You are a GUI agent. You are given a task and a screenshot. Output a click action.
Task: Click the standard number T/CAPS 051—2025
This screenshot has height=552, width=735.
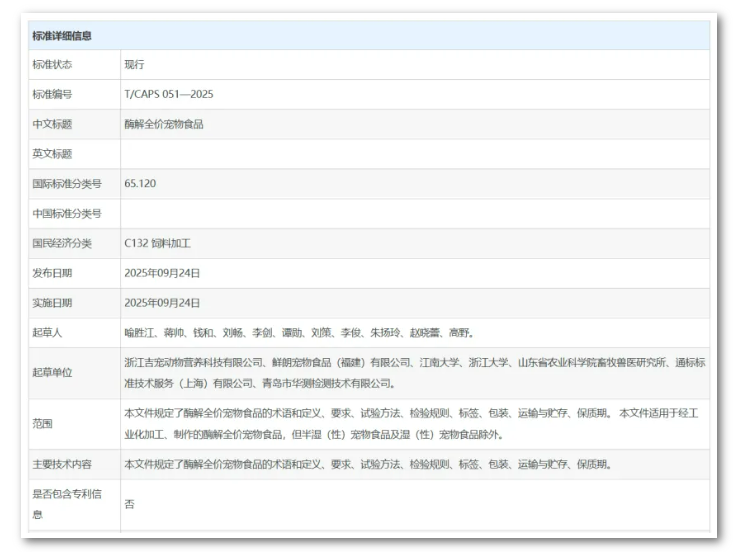(168, 95)
